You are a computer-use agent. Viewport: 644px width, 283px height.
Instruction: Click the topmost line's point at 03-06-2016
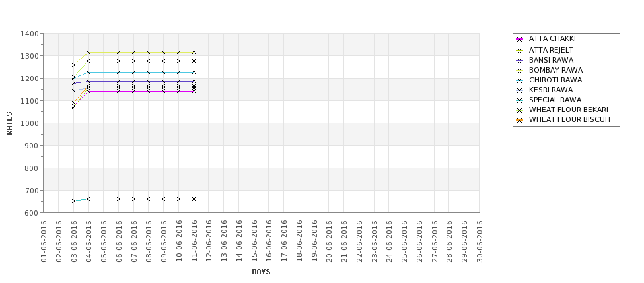[73, 65]
